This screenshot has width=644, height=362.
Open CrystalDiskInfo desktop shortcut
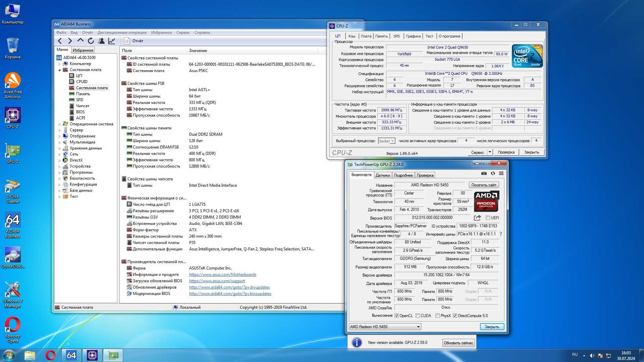pos(13,258)
